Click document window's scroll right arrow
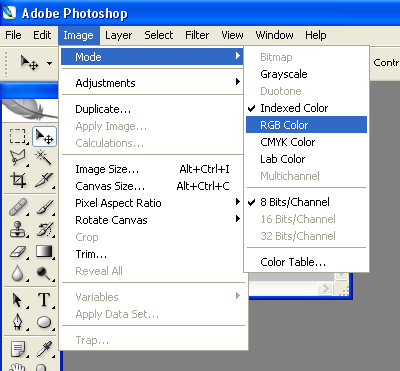This screenshot has height=371, width=400. point(325,288)
